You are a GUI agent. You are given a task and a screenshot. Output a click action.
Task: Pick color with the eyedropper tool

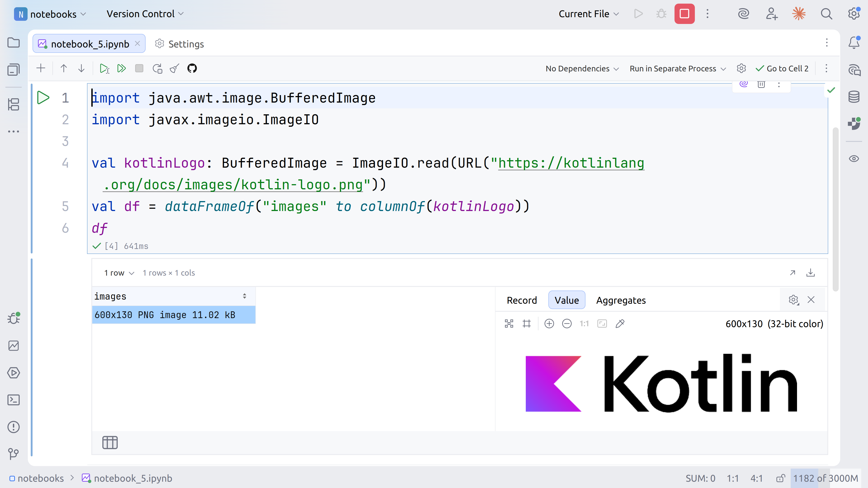620,324
